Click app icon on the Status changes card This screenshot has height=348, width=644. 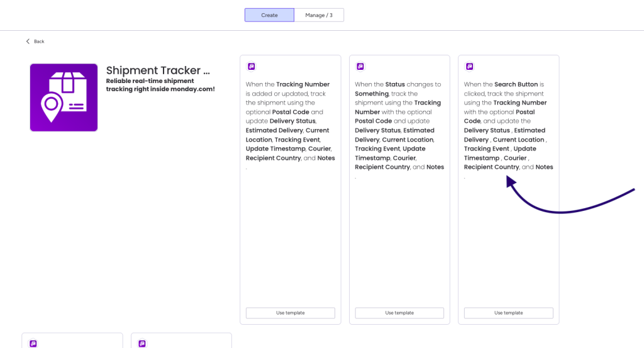pyautogui.click(x=360, y=67)
